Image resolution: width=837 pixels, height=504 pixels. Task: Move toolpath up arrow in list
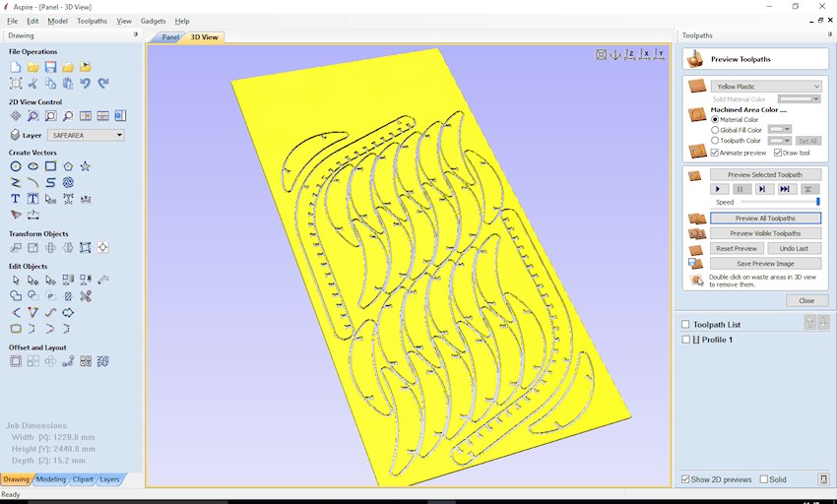coord(809,323)
